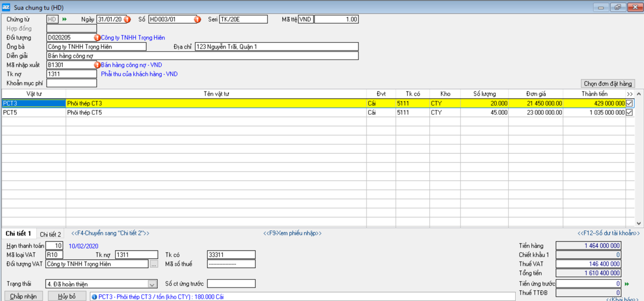Toggle the checkbox on the PCT5 row
644x301 pixels.
[x=629, y=113]
